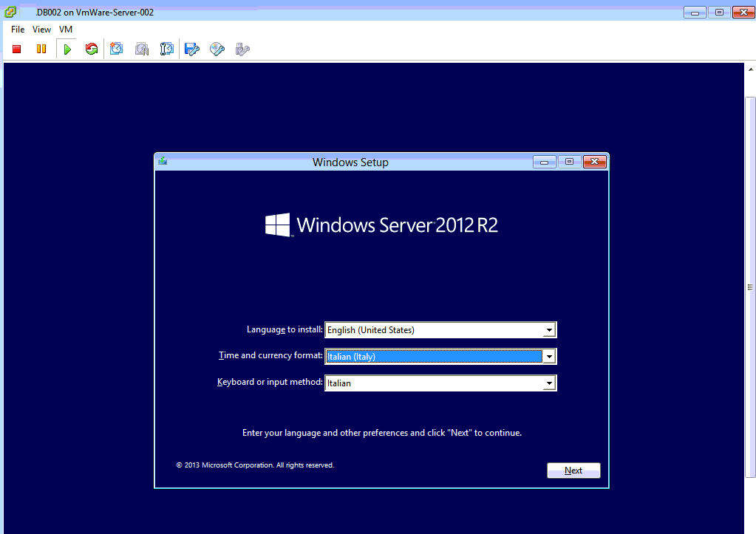Click the Reset virtual machine icon

(x=91, y=49)
